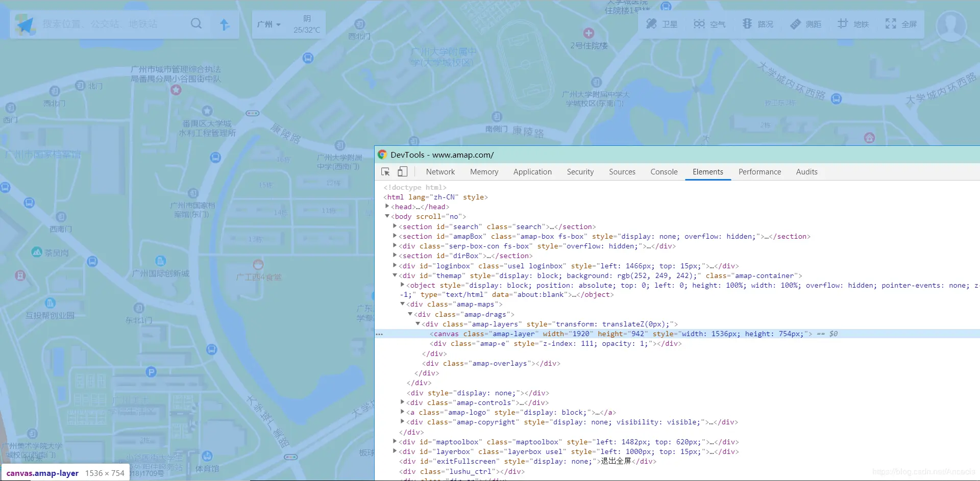Image resolution: width=980 pixels, height=481 pixels.
Task: Enable the 卫星 satellite layer
Action: [662, 24]
